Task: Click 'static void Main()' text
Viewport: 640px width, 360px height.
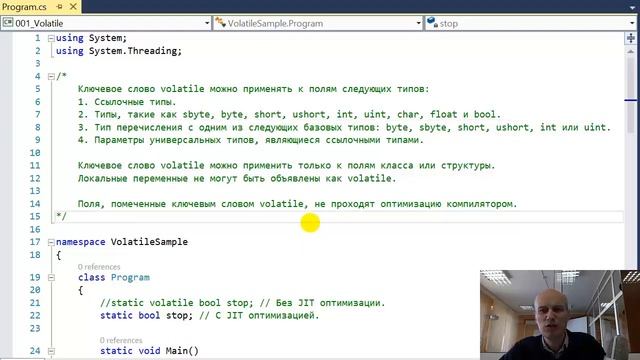Action: coord(149,351)
